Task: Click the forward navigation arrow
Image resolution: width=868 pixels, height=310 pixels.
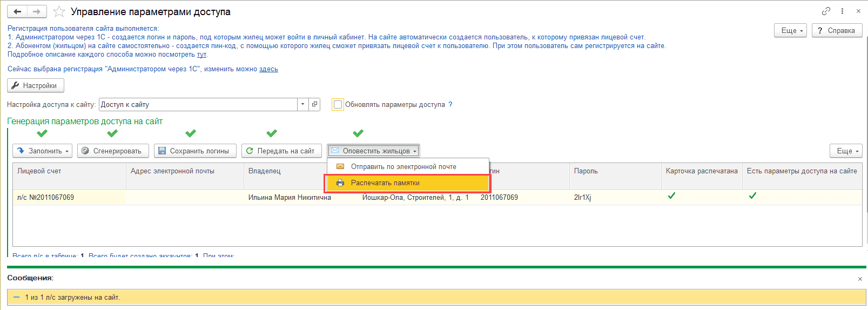Action: (x=37, y=11)
